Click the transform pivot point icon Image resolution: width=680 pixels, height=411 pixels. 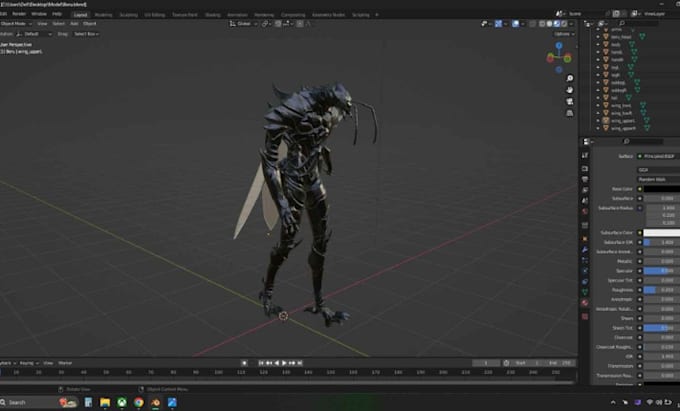tap(265, 24)
